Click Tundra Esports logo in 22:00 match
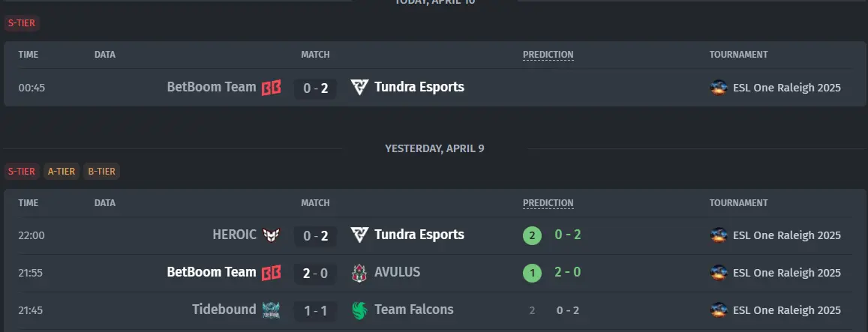This screenshot has width=868, height=332. click(x=360, y=235)
